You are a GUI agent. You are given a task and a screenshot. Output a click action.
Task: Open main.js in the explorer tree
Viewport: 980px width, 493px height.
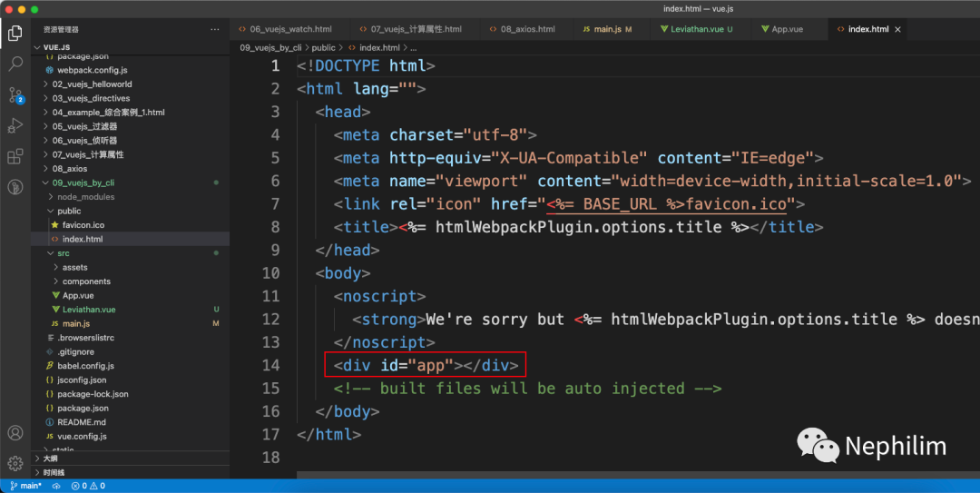pos(76,323)
